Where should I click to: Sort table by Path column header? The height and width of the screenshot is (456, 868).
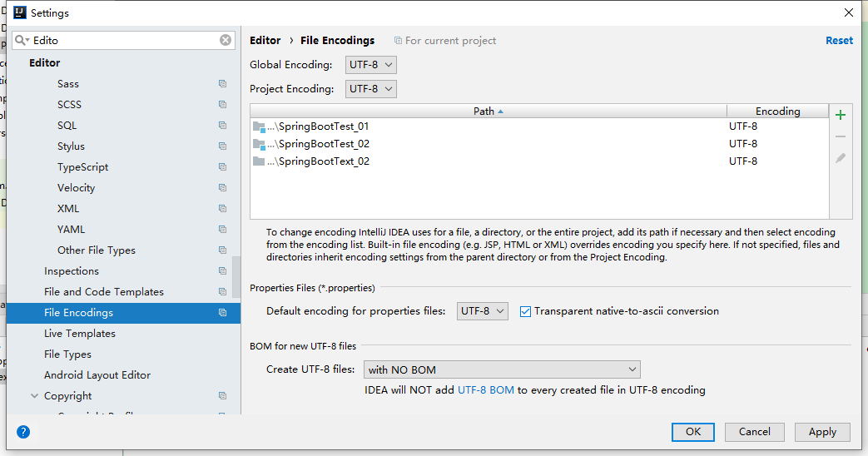tap(489, 112)
